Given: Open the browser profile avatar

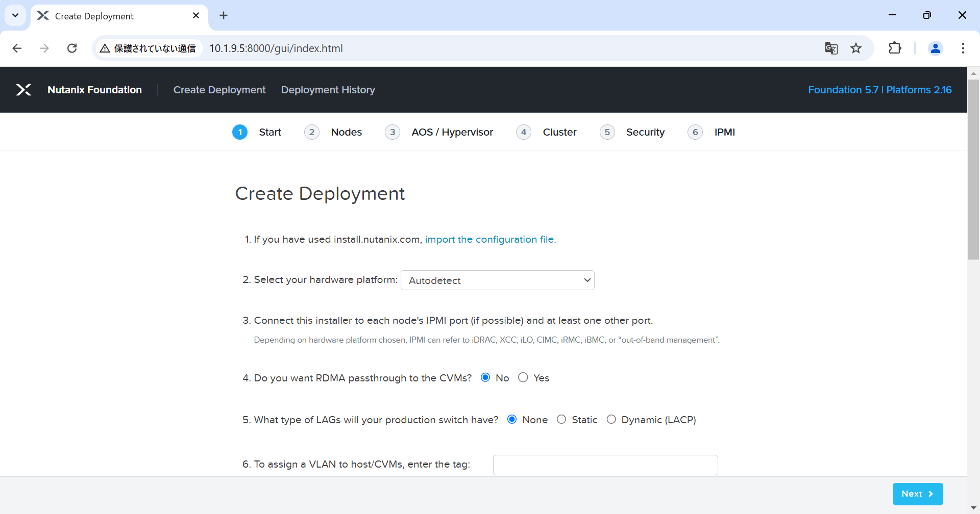Looking at the screenshot, I should [x=936, y=48].
